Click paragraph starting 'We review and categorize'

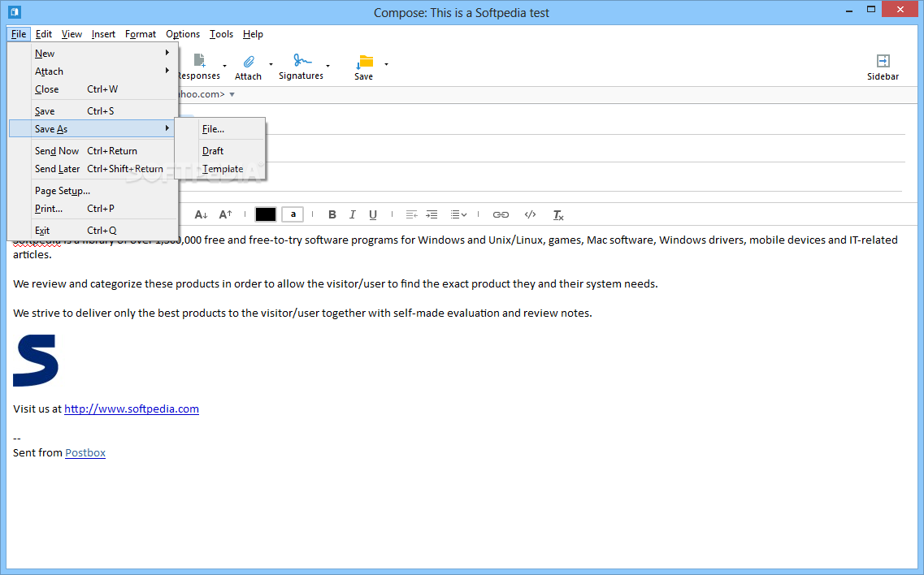[x=336, y=284]
